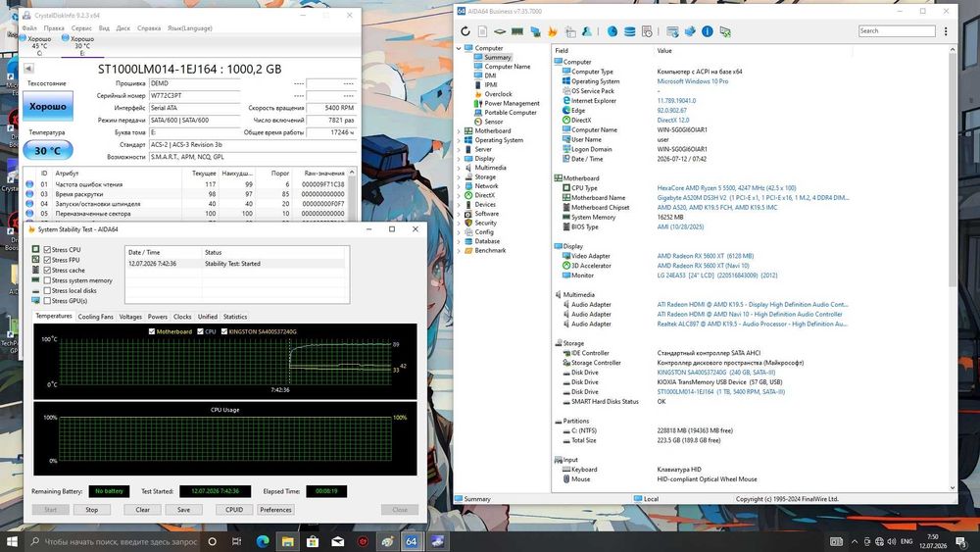Image resolution: width=980 pixels, height=552 pixels.
Task: Open Microsoft Store from the taskbar
Action: [313, 541]
